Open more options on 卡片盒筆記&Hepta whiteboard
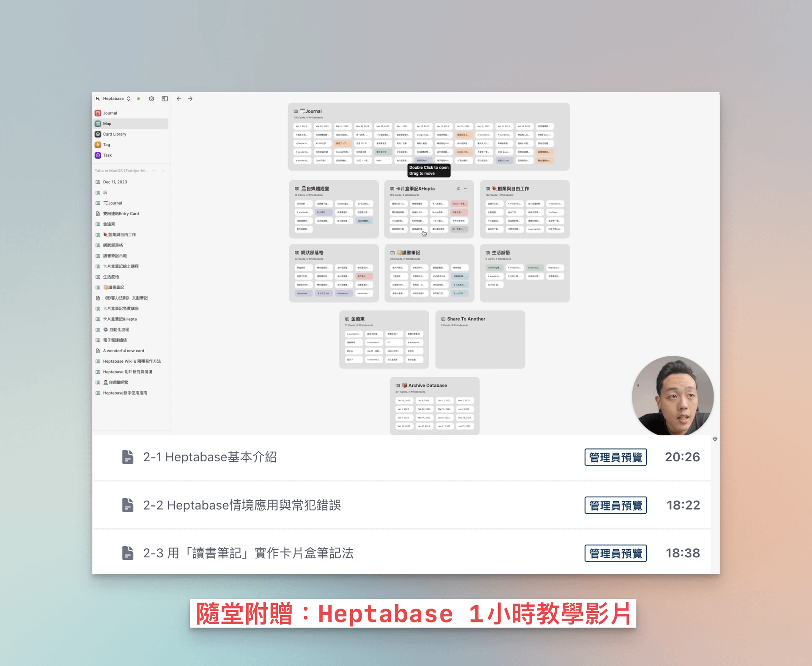812x666 pixels. pyautogui.click(x=466, y=189)
